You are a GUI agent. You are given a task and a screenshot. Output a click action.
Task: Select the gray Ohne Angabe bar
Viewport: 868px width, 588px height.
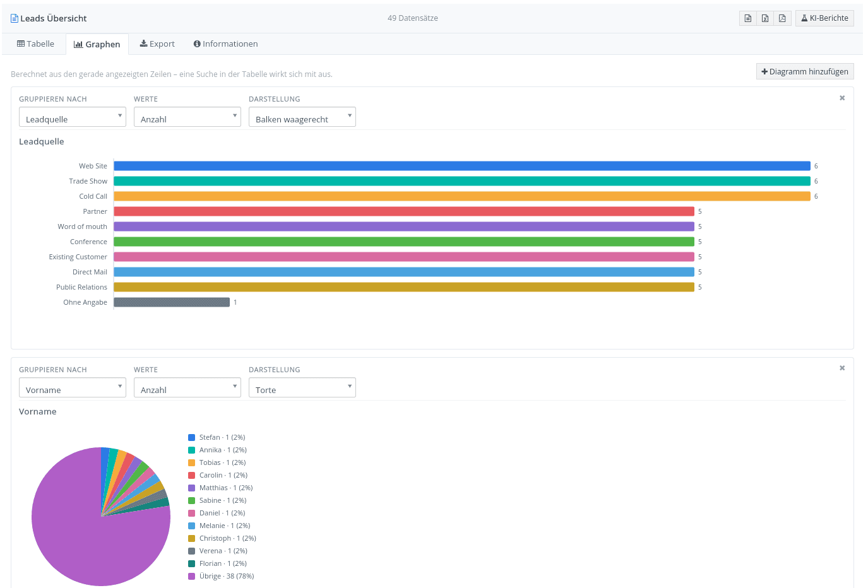[x=172, y=302]
